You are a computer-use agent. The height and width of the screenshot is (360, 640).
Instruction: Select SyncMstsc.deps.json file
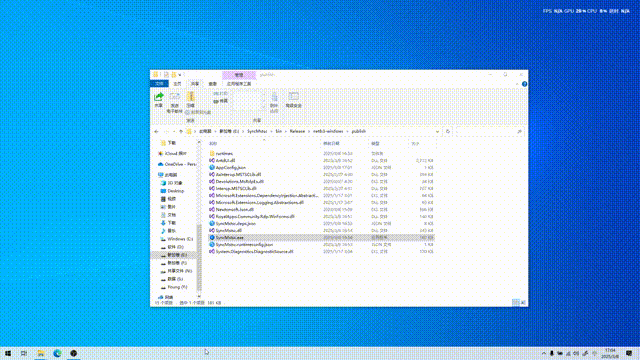(236, 223)
